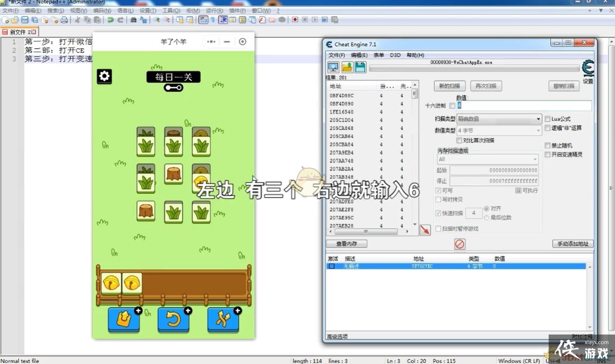
Task: Enable the 开启变速精灵 speedhack checkbox
Action: tap(548, 154)
